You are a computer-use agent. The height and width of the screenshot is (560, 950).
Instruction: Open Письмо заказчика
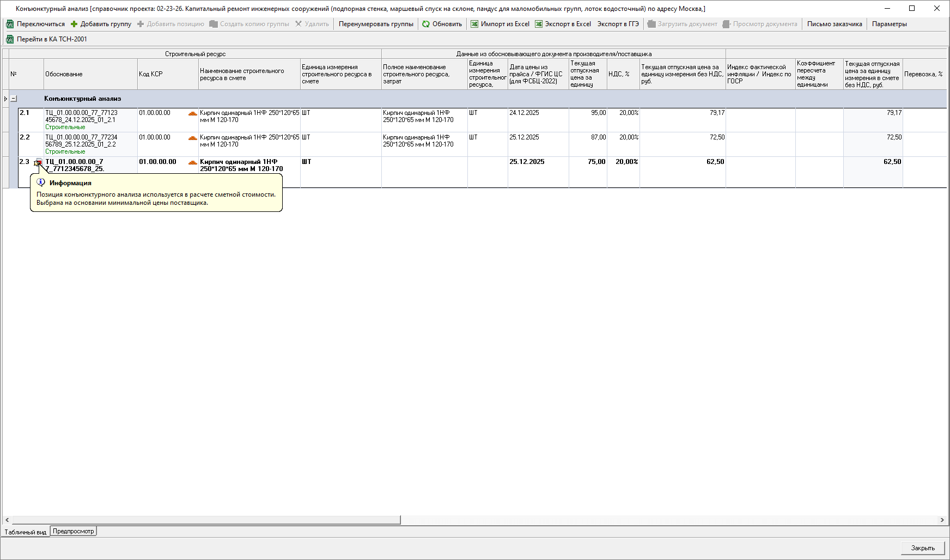point(835,24)
